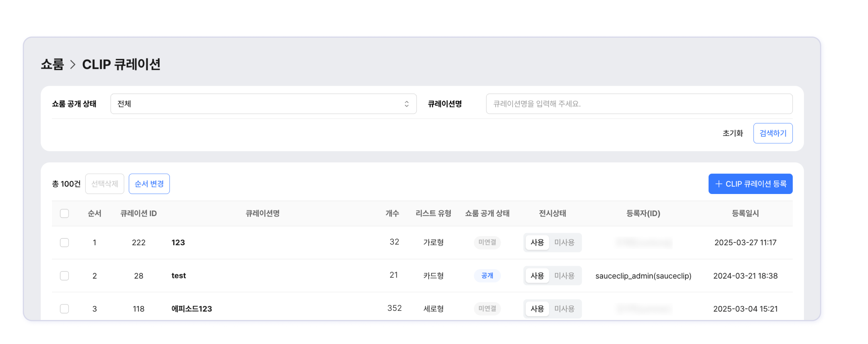Open the curation named test

pyautogui.click(x=178, y=275)
